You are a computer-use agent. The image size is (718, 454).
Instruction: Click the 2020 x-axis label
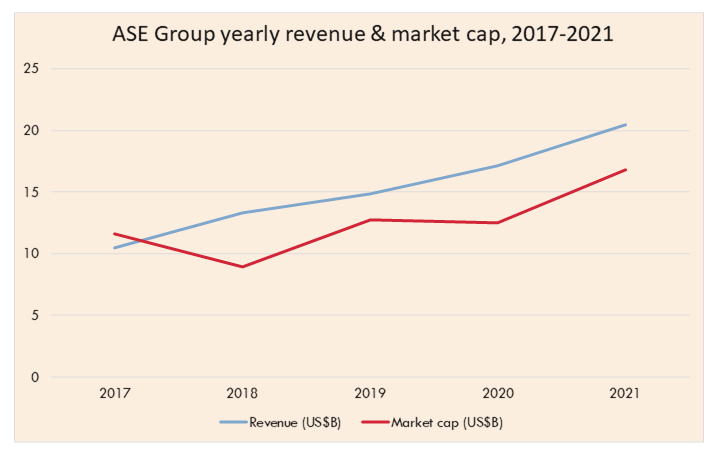[498, 393]
